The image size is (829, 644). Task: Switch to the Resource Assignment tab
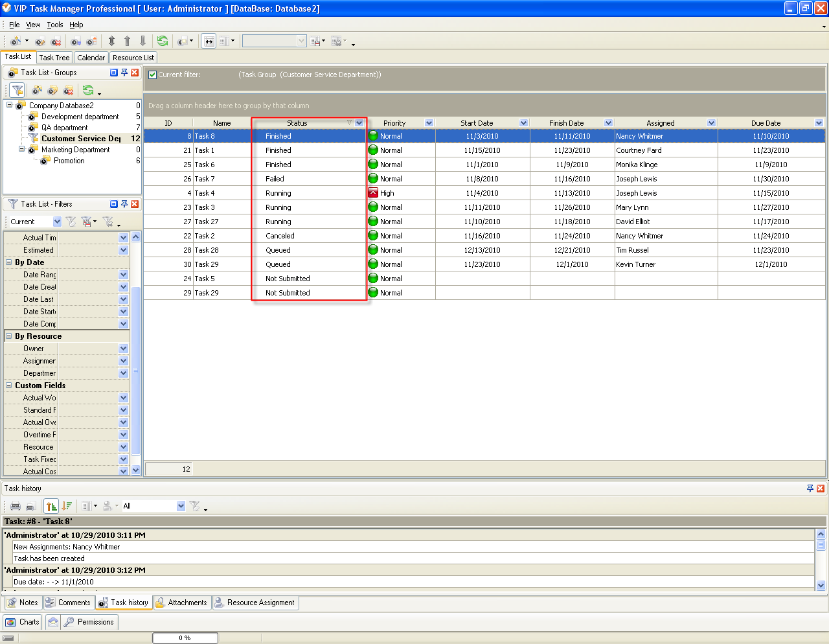click(x=255, y=603)
